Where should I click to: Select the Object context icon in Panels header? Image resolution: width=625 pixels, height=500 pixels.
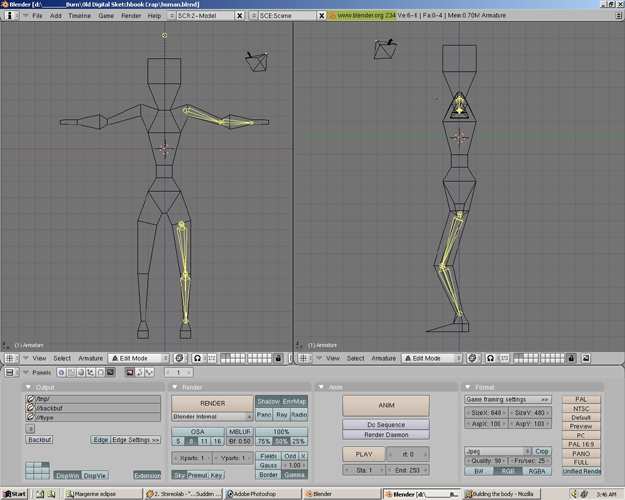coord(90,372)
